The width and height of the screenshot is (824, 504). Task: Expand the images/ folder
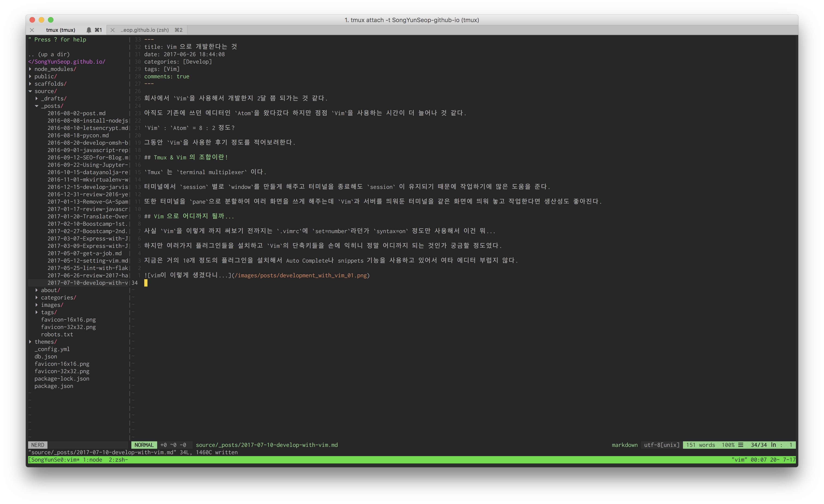click(x=36, y=305)
